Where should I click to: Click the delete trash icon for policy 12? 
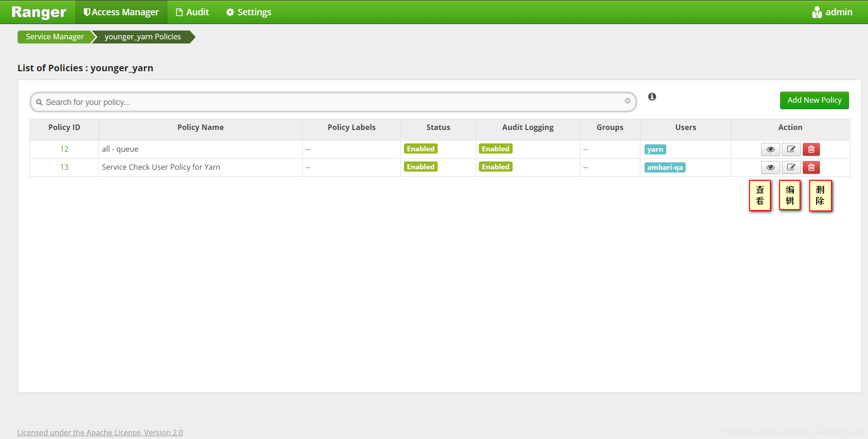(811, 149)
